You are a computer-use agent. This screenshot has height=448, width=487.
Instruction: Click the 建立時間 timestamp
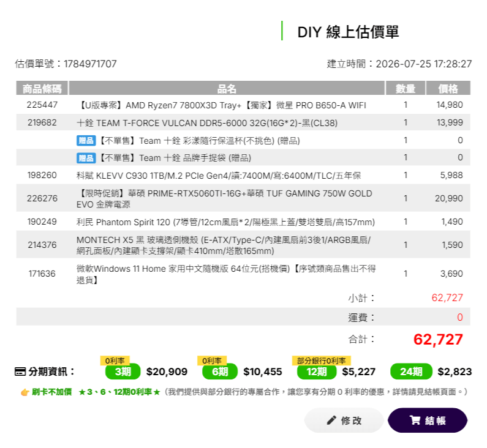pos(399,64)
